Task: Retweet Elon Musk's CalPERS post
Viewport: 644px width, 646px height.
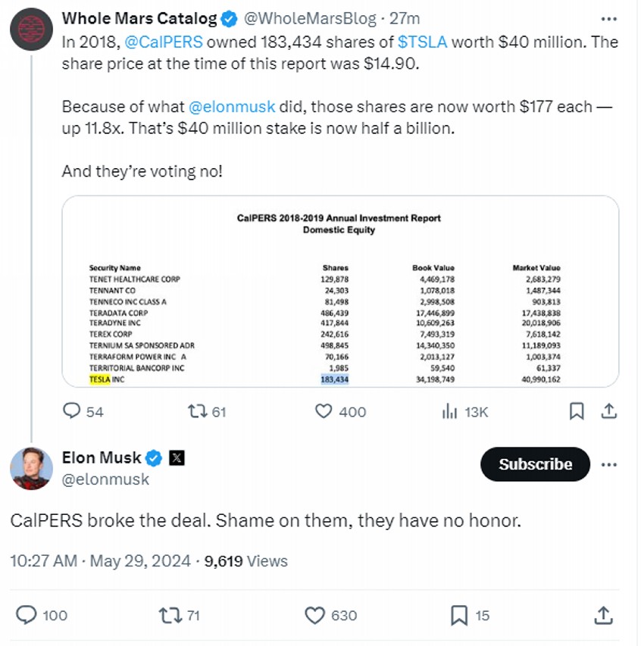Action: pos(170,615)
